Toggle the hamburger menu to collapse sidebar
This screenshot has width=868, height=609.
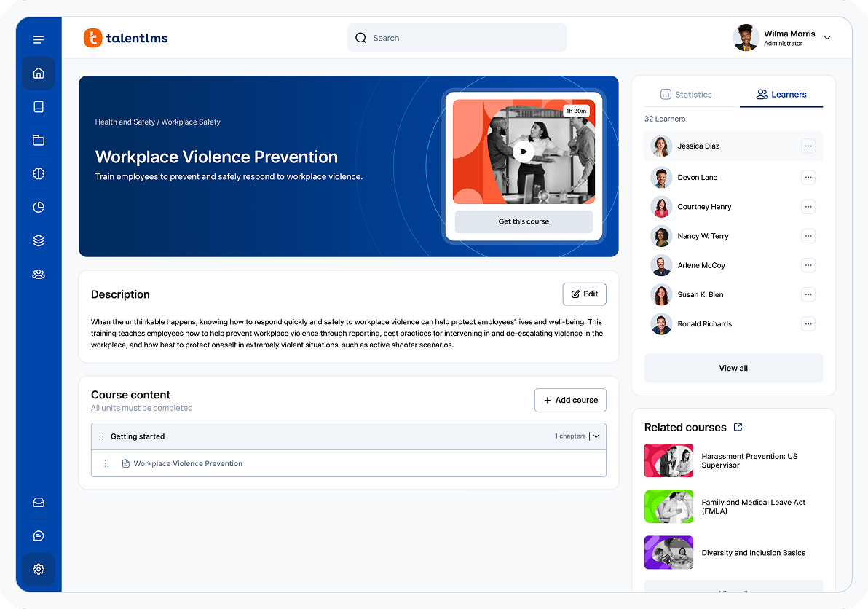(39, 39)
